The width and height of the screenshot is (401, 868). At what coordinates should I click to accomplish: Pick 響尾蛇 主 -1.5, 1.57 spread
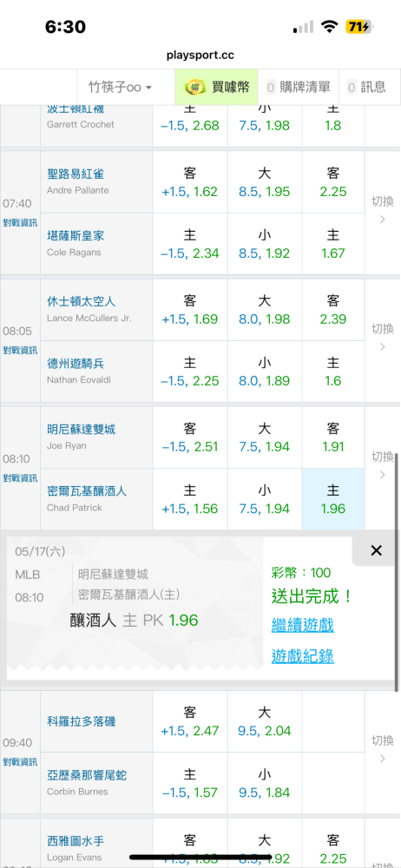tap(190, 783)
